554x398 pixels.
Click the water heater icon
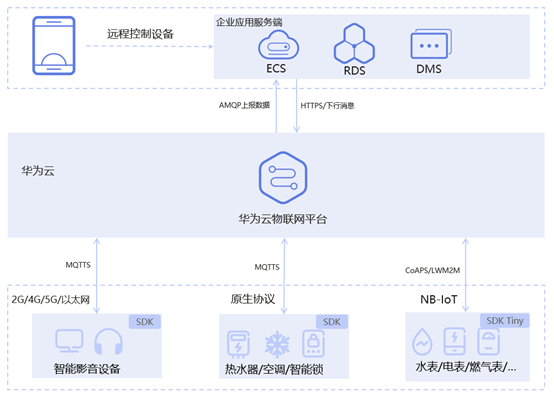click(x=238, y=344)
